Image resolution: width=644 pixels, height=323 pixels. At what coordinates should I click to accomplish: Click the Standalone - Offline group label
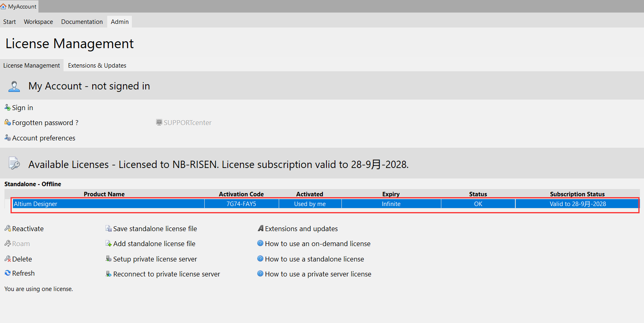coord(33,184)
